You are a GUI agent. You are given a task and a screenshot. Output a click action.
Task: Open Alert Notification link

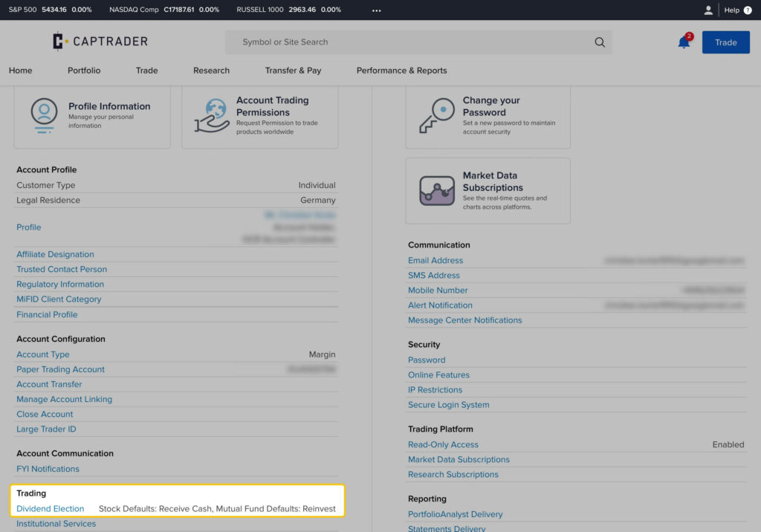pyautogui.click(x=440, y=306)
